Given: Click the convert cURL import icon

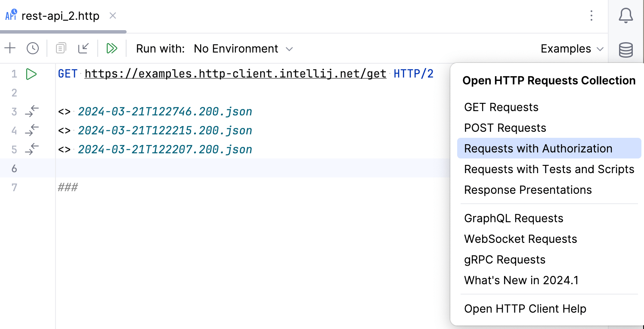Looking at the screenshot, I should tap(84, 48).
